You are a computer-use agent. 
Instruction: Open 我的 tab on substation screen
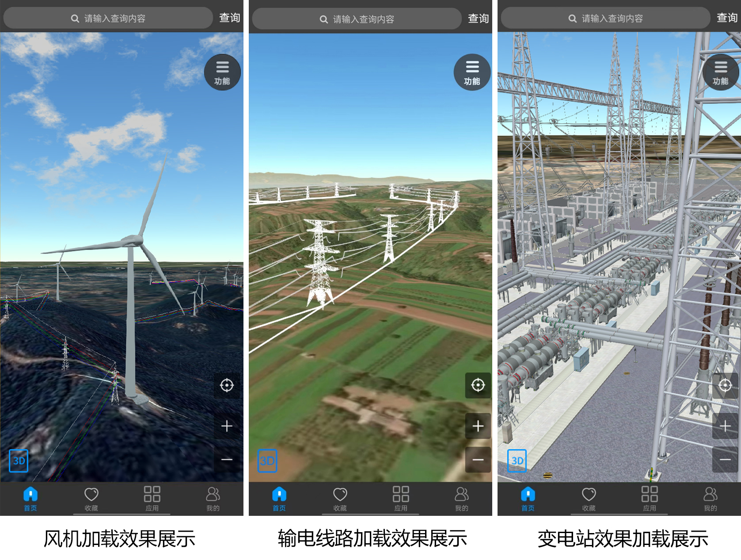click(710, 499)
